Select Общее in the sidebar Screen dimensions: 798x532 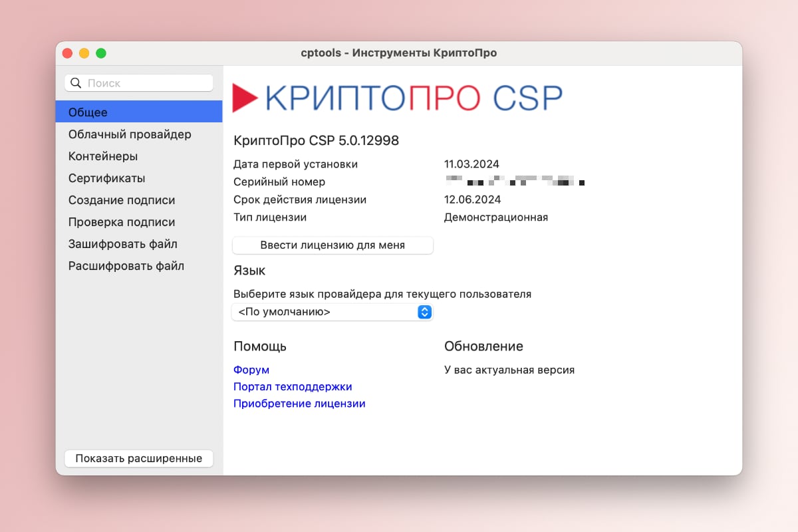[139, 112]
